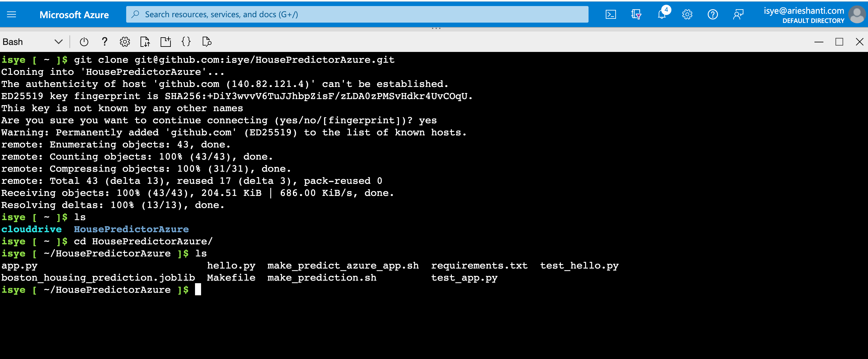Open the upload/download files menu
Viewport: 868px width, 359px height.
(145, 42)
